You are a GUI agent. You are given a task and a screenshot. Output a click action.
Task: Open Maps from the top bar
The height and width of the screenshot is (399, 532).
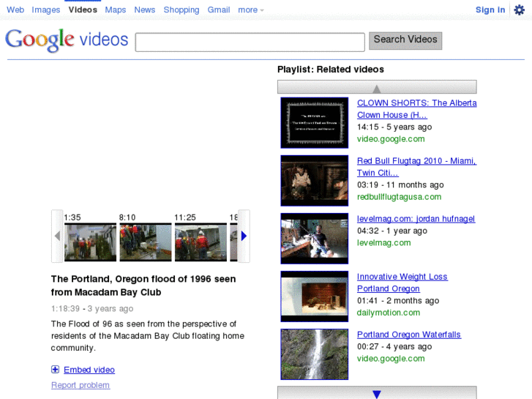[116, 10]
